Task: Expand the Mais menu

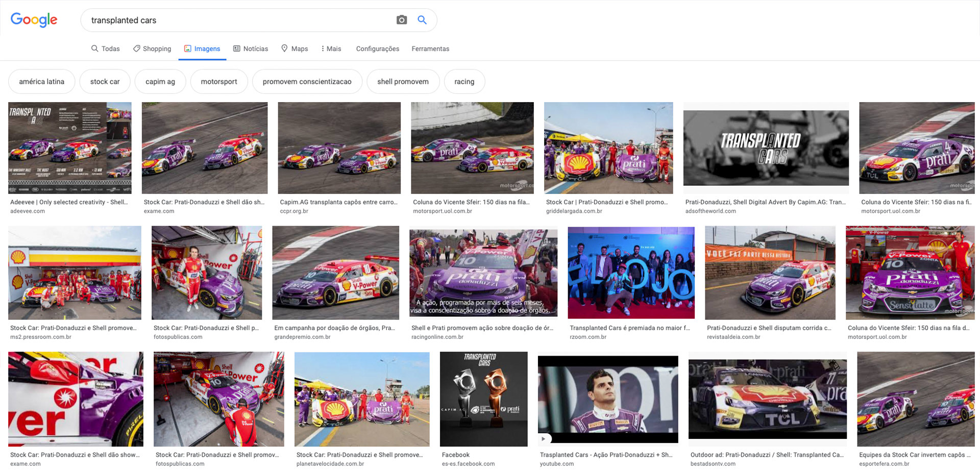Action: tap(331, 48)
